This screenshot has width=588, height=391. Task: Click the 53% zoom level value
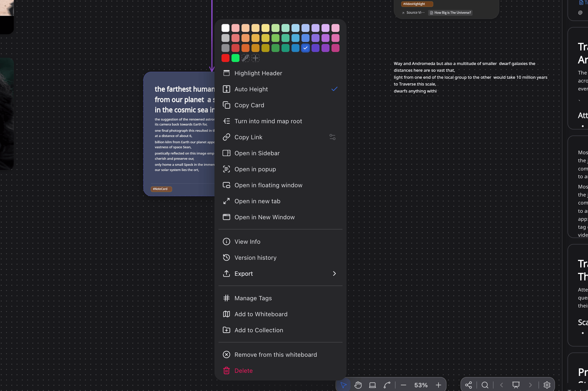(x=421, y=385)
